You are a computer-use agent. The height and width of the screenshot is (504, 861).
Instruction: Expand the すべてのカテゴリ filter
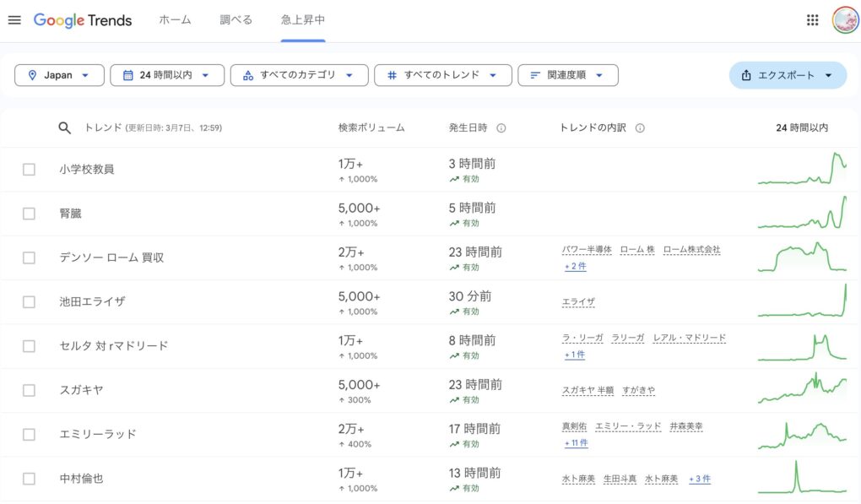point(299,75)
